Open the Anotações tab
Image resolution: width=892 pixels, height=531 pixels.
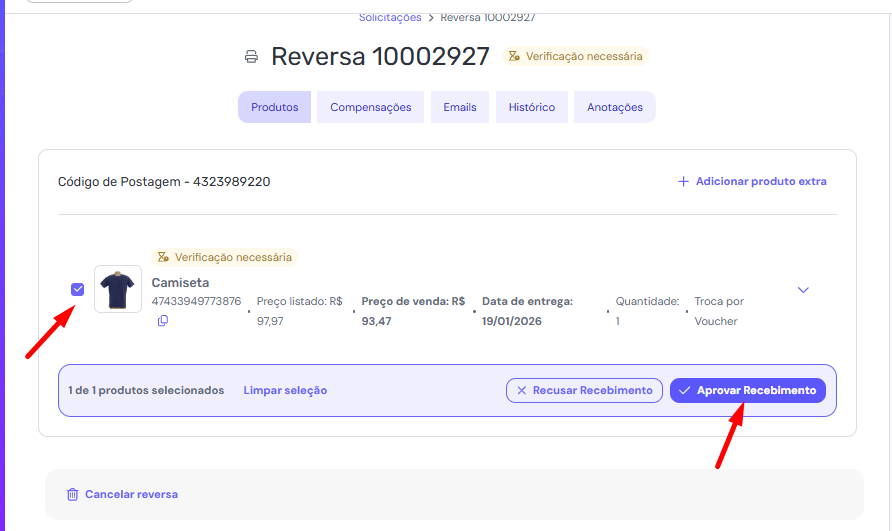coord(614,108)
